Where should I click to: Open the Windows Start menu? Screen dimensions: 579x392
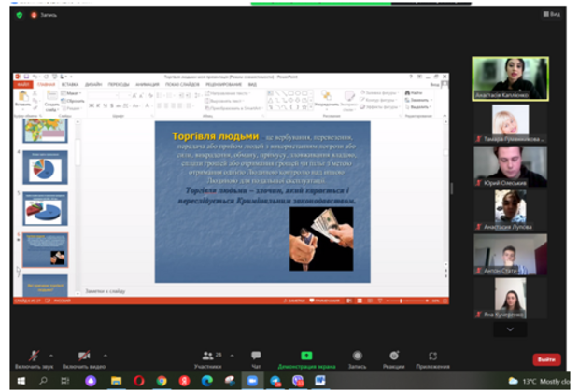point(21,381)
